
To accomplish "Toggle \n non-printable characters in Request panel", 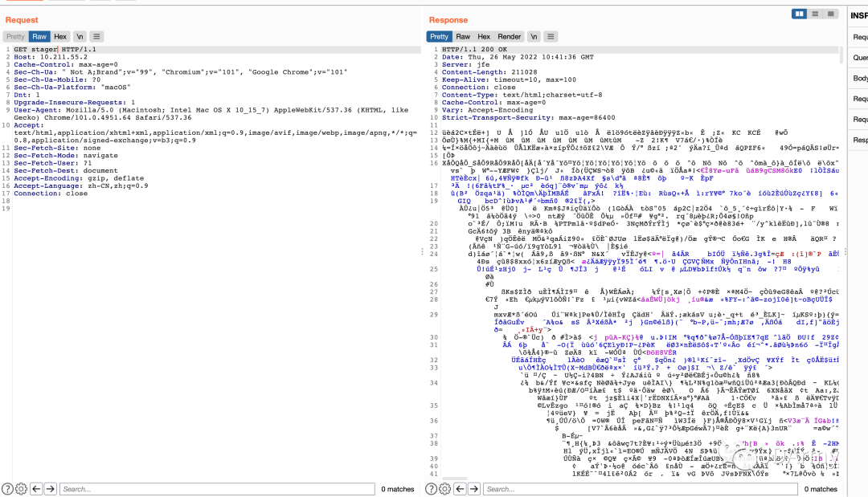I will click(x=80, y=36).
